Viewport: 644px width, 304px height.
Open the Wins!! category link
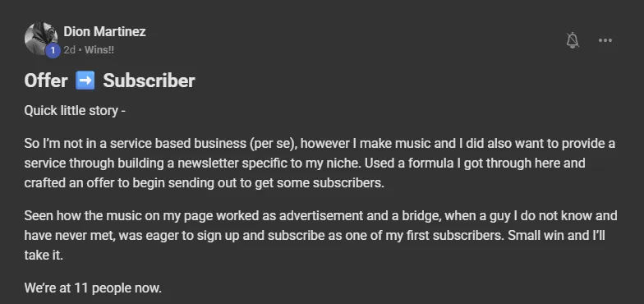pos(99,50)
